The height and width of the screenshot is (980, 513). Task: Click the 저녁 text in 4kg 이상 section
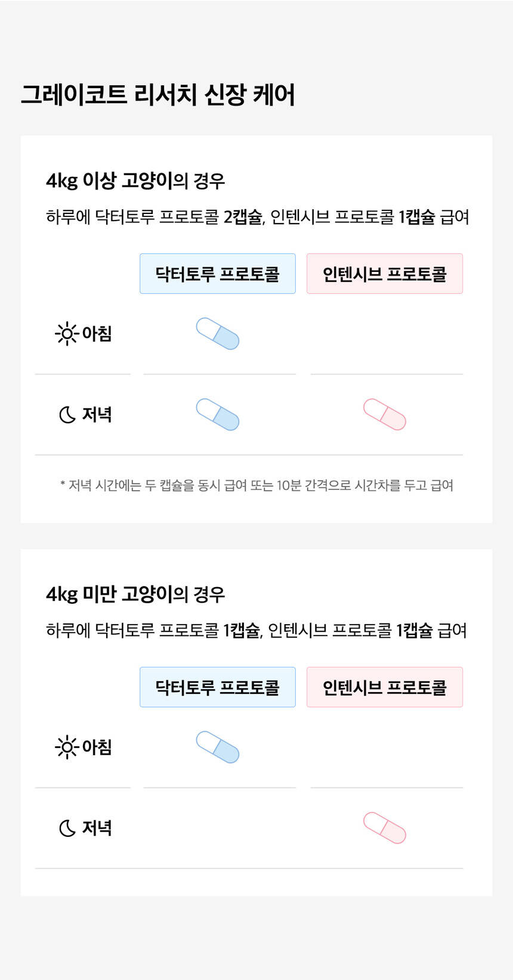coord(97,414)
